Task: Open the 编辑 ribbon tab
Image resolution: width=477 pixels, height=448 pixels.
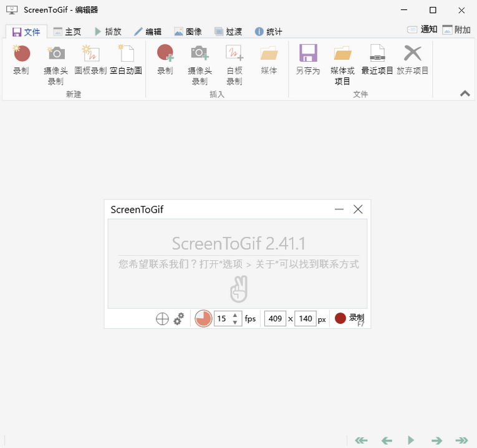Action: (148, 32)
